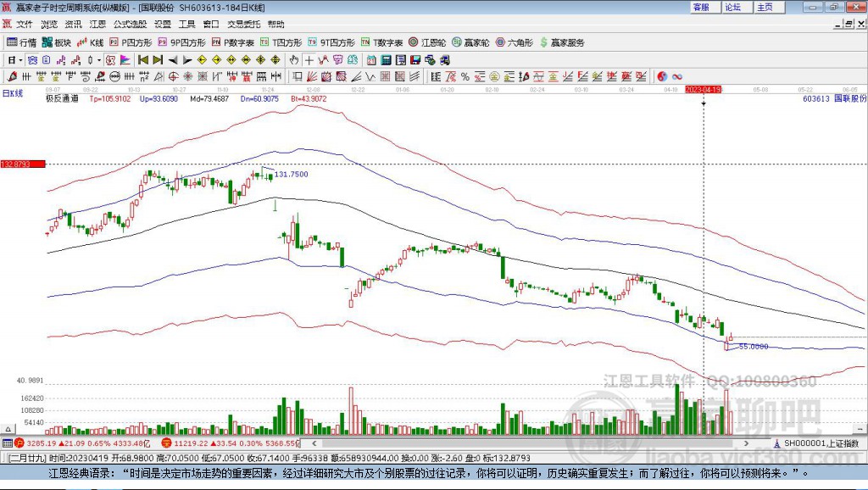
Task: Go to the 主页 homepage link
Action: (765, 7)
